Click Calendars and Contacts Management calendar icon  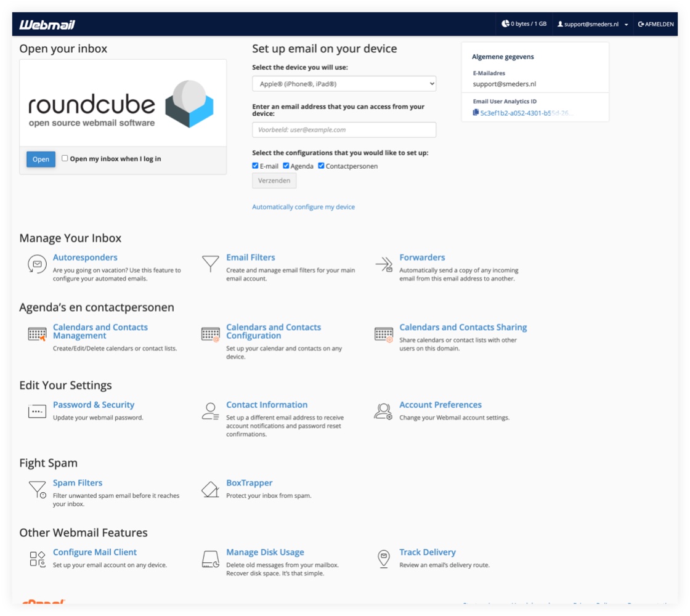(37, 334)
